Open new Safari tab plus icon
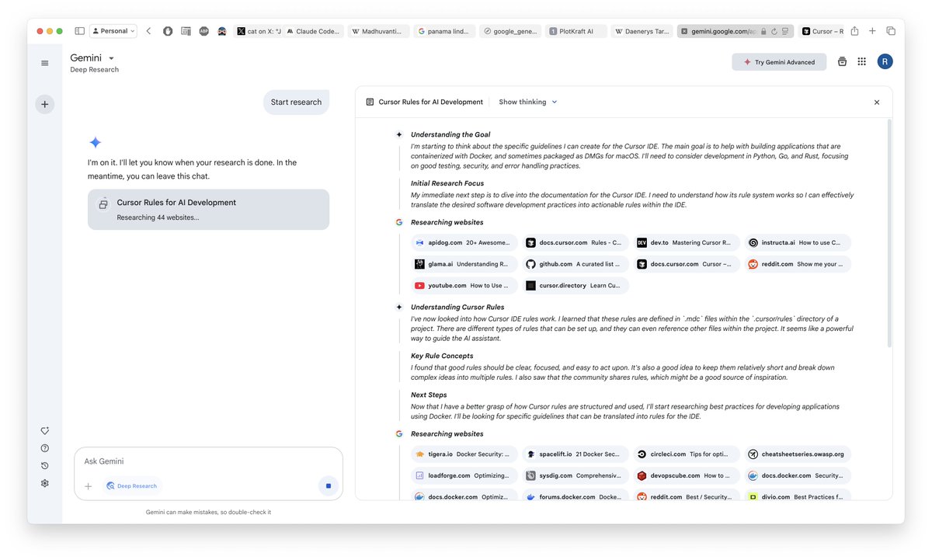This screenshot has width=932, height=560. [x=872, y=31]
